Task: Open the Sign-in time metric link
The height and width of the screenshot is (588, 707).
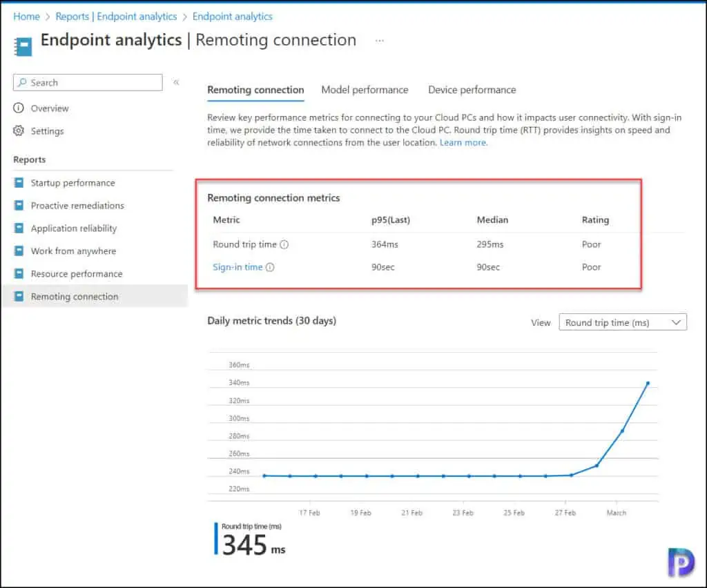Action: [238, 267]
